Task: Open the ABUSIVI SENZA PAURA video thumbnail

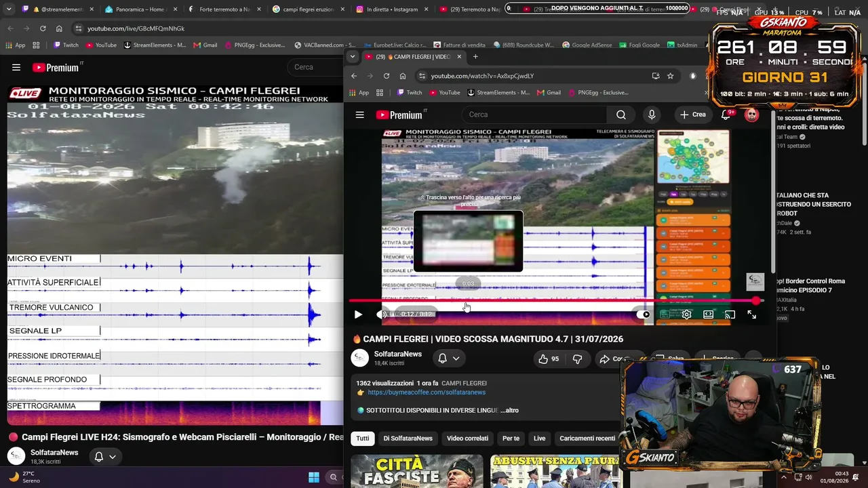Action: (x=556, y=471)
